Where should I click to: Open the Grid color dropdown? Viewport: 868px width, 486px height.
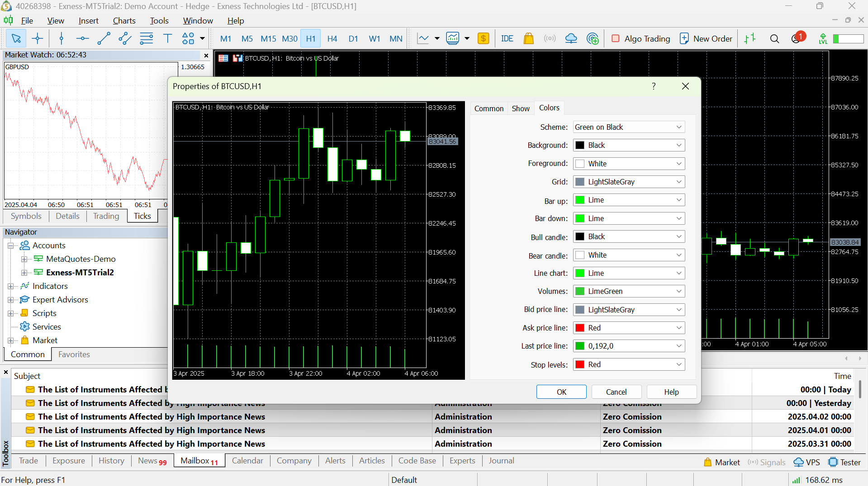(629, 182)
